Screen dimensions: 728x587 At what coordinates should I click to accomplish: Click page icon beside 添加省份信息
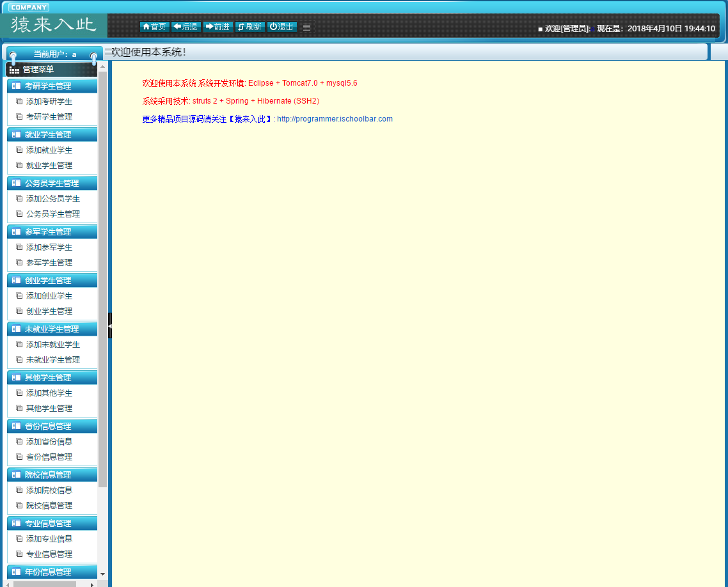click(19, 441)
